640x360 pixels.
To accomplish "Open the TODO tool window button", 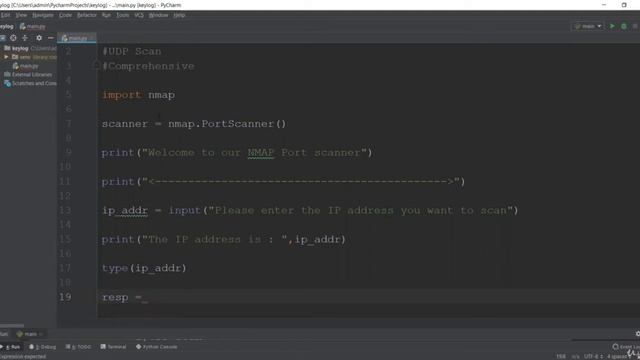I will [x=78, y=347].
